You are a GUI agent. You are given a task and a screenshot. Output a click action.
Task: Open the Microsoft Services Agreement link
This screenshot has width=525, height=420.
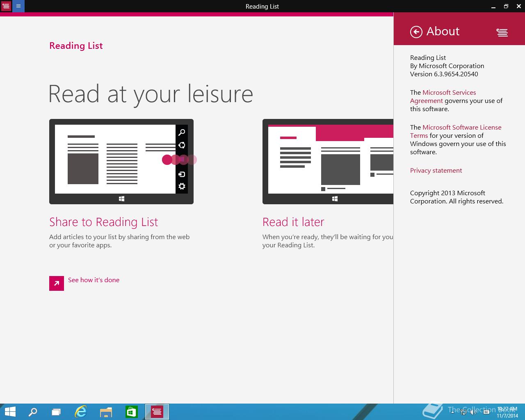point(443,96)
